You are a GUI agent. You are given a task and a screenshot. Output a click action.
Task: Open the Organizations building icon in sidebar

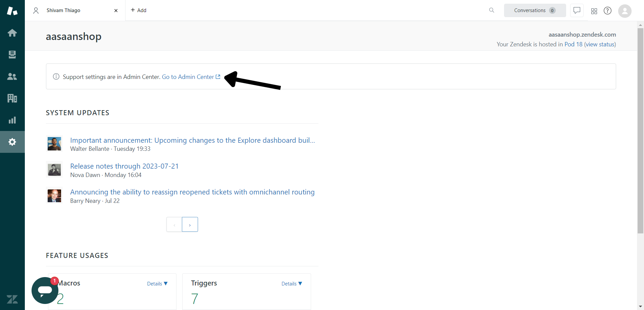pyautogui.click(x=12, y=98)
